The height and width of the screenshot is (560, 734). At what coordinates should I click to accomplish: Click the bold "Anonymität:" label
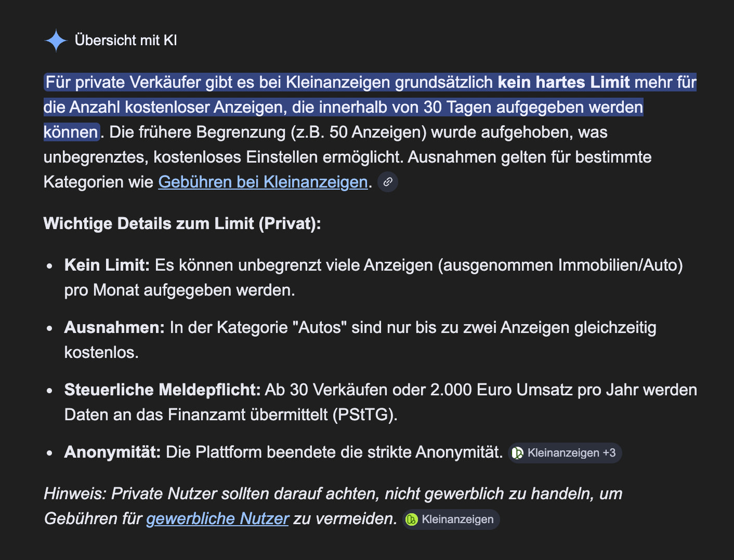[112, 452]
